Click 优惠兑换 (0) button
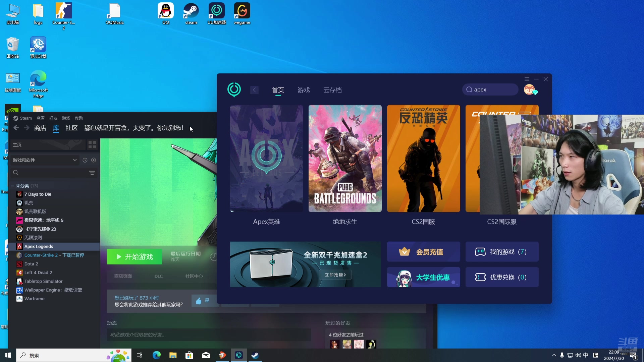Viewport: 644px width, 362px height. [x=502, y=277]
